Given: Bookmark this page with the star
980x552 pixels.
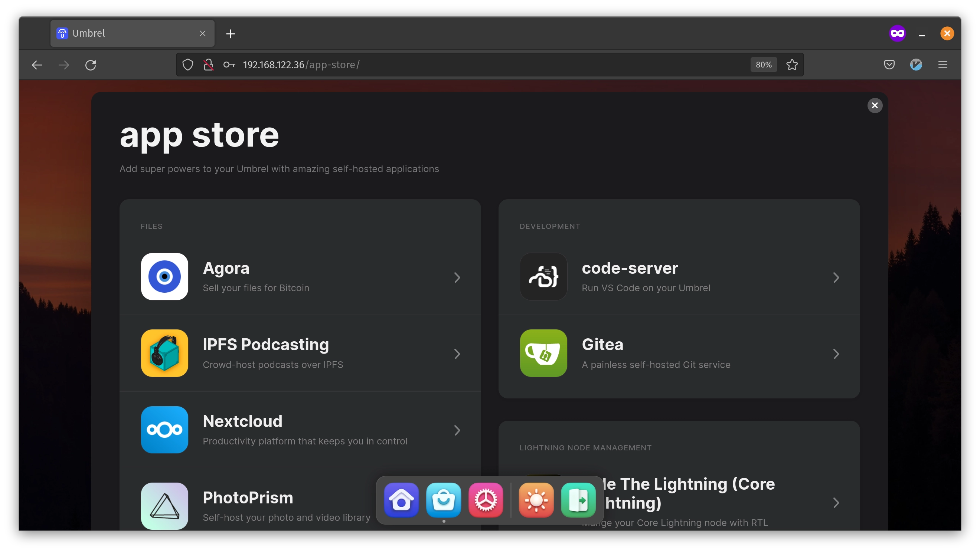Looking at the screenshot, I should (x=792, y=65).
